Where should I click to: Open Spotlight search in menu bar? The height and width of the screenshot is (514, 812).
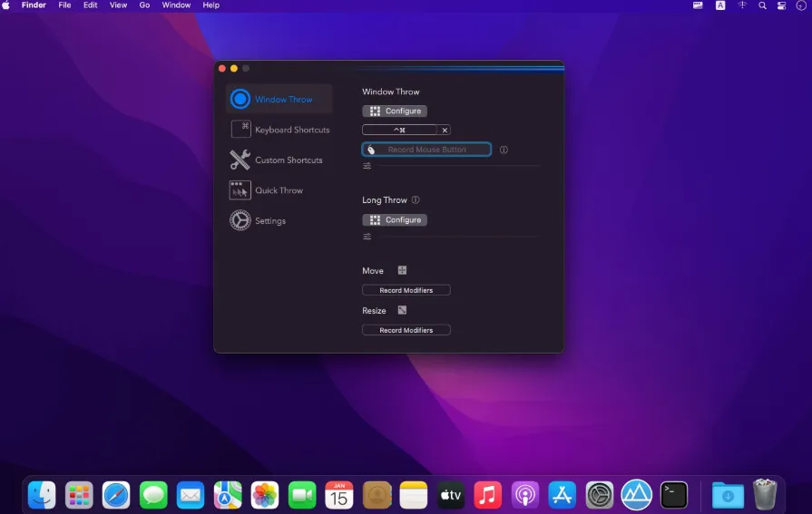pyautogui.click(x=762, y=5)
